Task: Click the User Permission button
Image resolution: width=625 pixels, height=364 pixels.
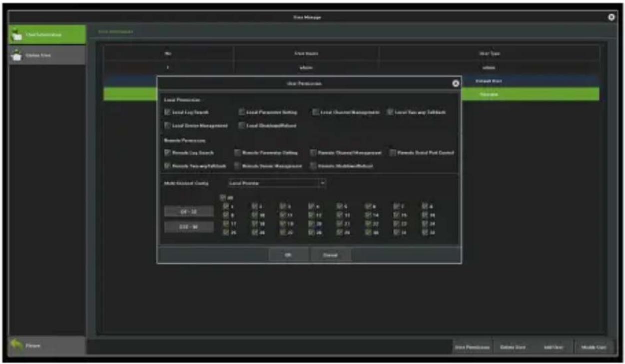Action: pos(472,348)
